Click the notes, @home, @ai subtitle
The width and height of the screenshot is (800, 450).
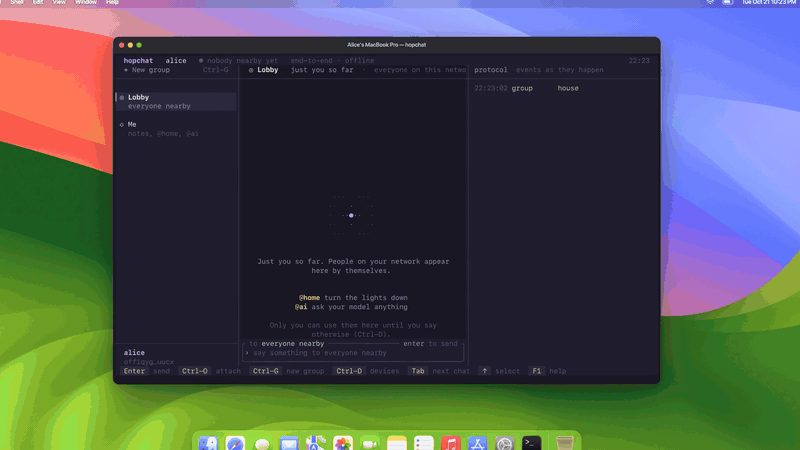coord(163,134)
